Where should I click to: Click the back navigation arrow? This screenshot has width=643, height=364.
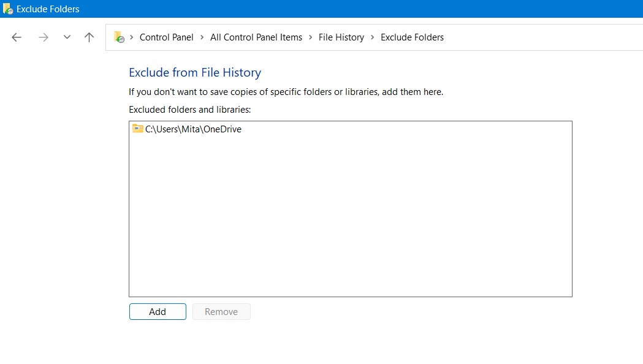pos(16,37)
